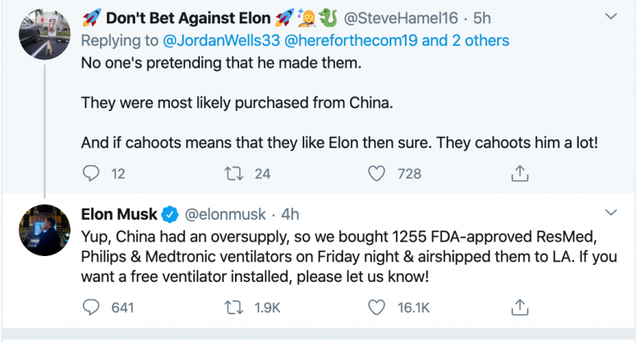Reply to Elon Musk's ventilator tweet
This screenshot has width=644, height=343.
click(93, 307)
